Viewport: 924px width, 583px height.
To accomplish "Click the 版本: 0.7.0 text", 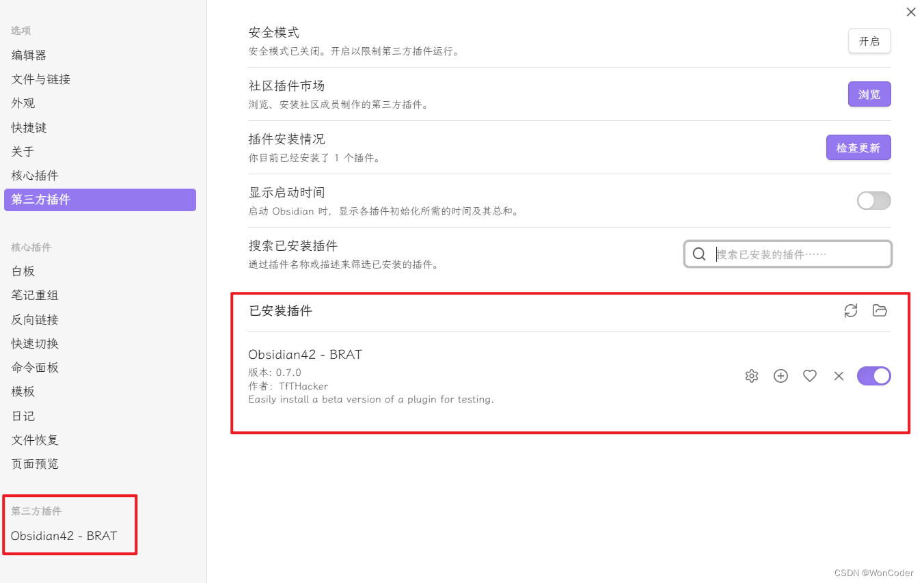I will click(275, 372).
